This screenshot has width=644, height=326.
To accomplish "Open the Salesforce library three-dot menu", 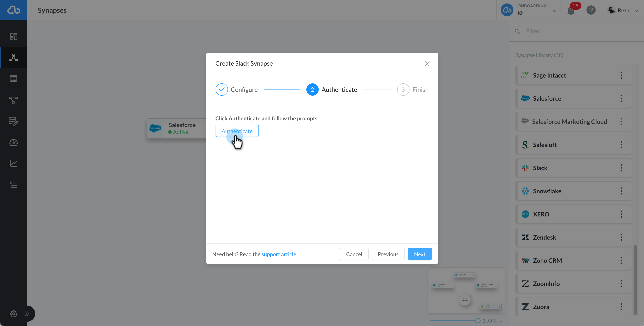I will (621, 98).
